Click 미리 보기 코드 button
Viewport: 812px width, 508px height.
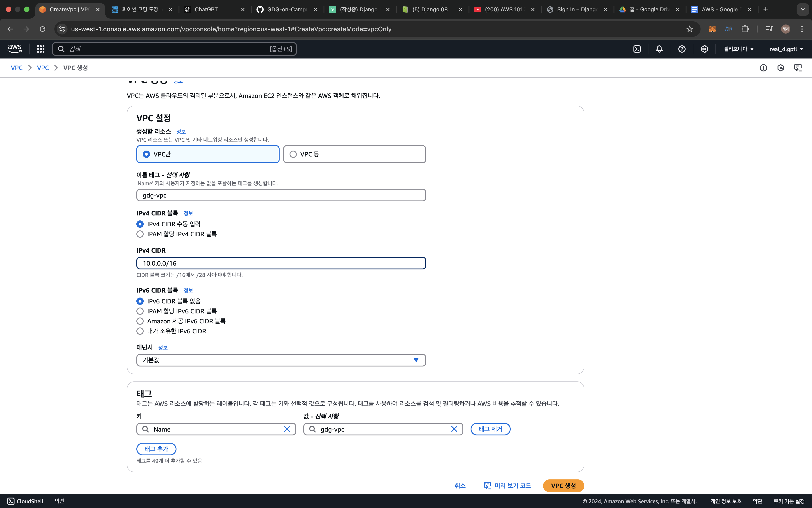pos(507,486)
